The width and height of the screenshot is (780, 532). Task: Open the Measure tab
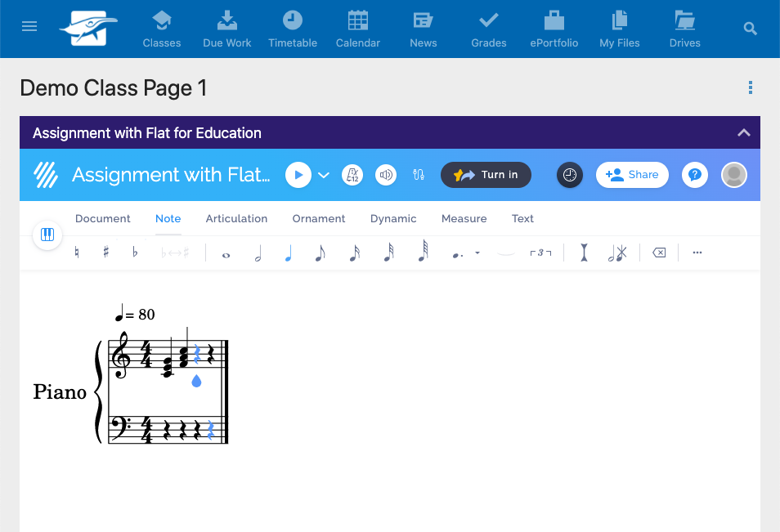coord(464,218)
